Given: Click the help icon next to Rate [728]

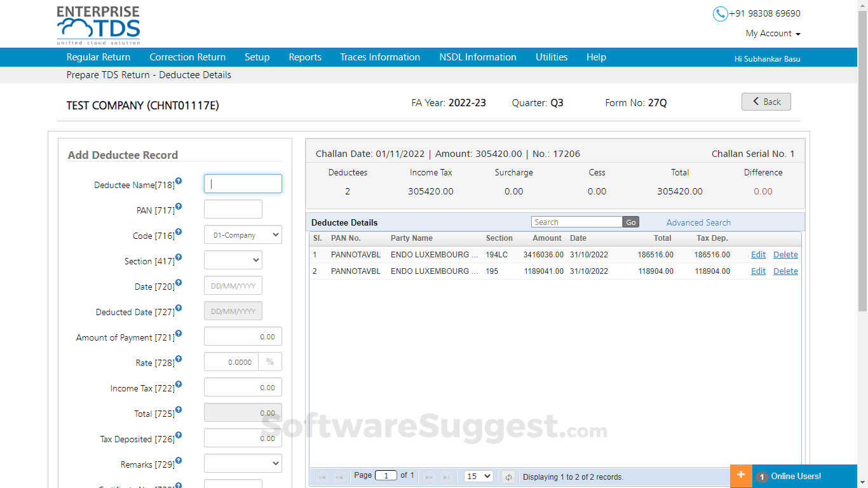Looking at the screenshot, I should click(x=178, y=358).
